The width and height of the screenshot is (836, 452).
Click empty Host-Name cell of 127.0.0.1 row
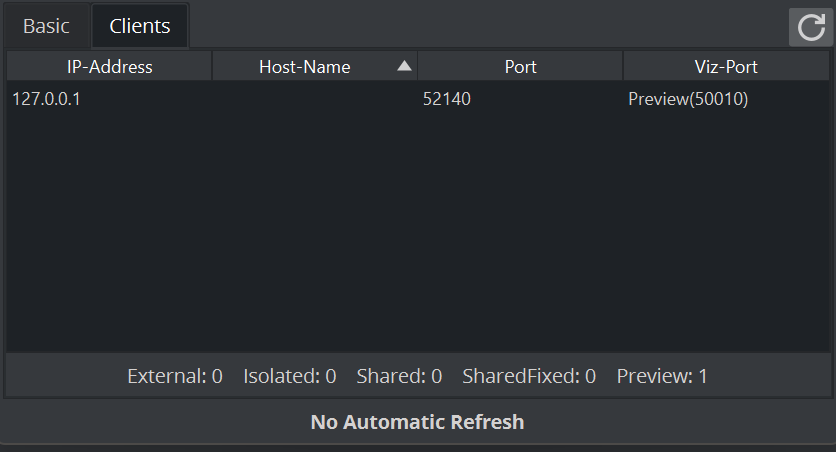(314, 99)
